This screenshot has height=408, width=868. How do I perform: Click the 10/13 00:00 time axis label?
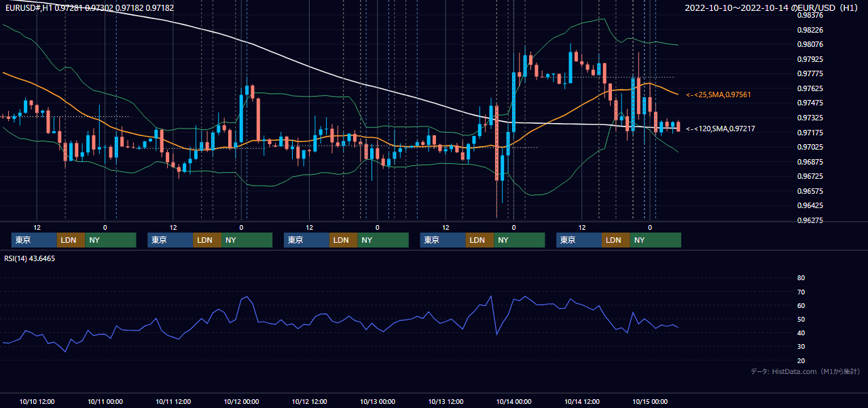378,401
